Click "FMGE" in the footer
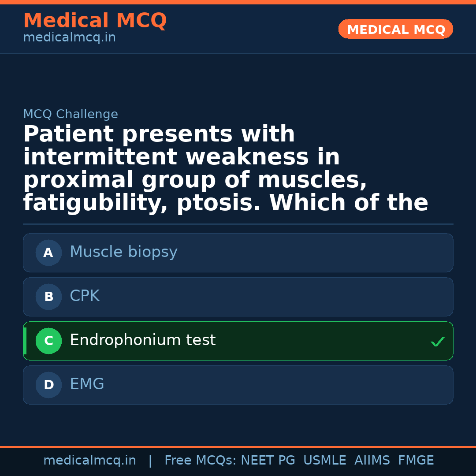 click(416, 461)
